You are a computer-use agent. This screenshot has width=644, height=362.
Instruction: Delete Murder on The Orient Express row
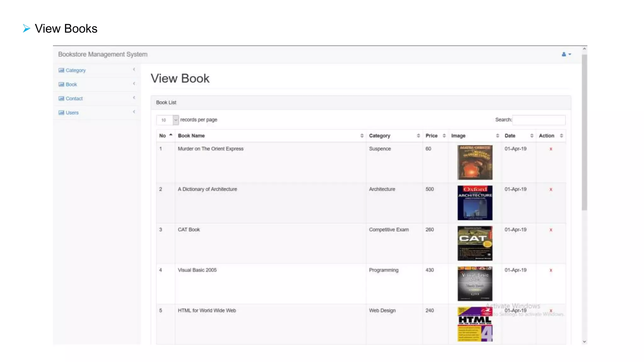(551, 149)
